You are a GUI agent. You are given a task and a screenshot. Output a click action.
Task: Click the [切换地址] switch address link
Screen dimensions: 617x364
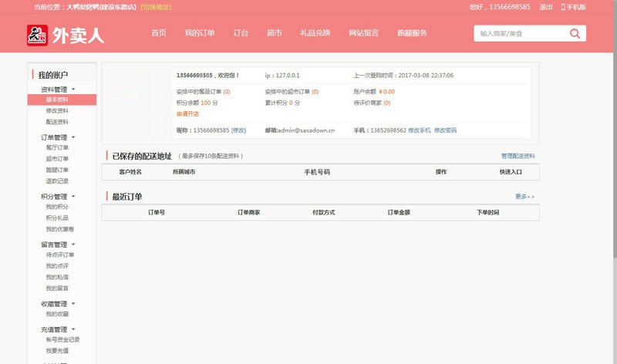coord(156,7)
